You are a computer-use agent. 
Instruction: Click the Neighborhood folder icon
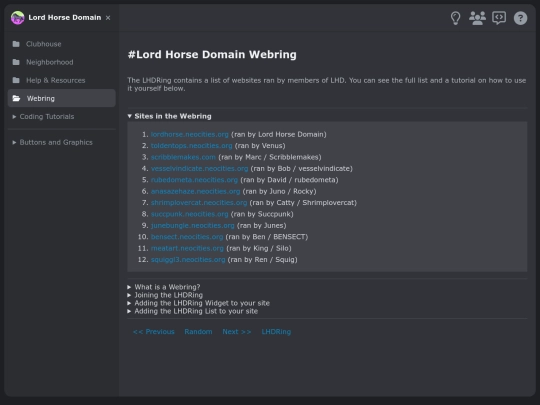click(x=16, y=62)
